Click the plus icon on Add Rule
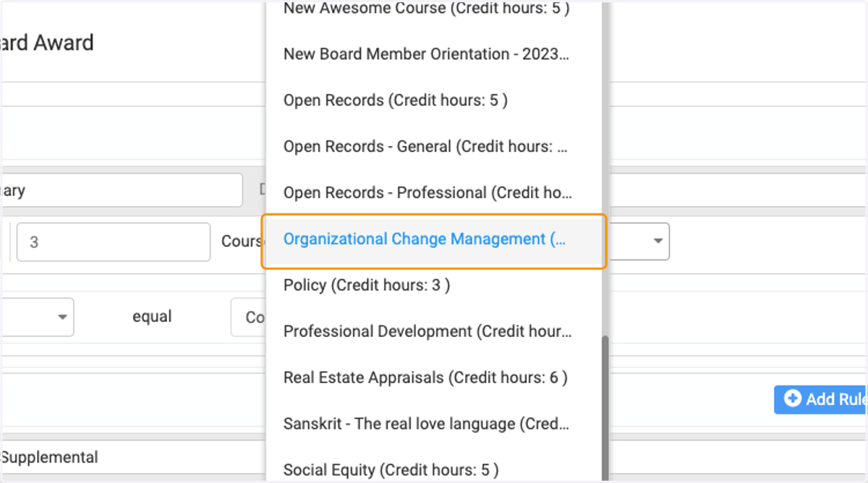Image resolution: width=868 pixels, height=483 pixels. pyautogui.click(x=793, y=398)
